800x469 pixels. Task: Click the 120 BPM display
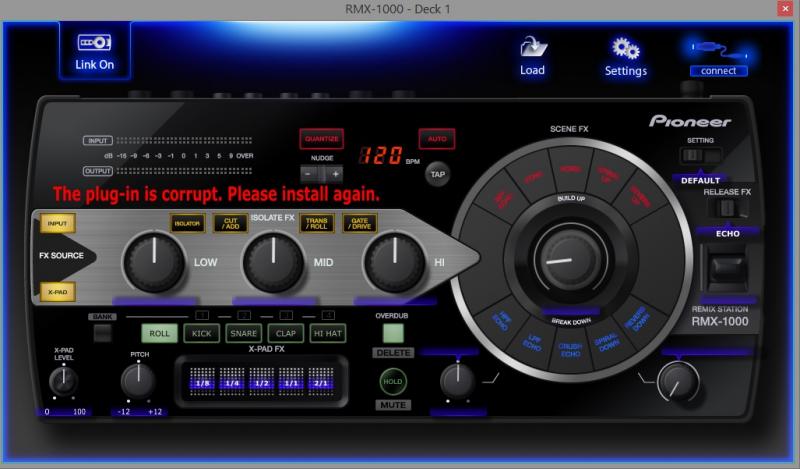[x=381, y=155]
